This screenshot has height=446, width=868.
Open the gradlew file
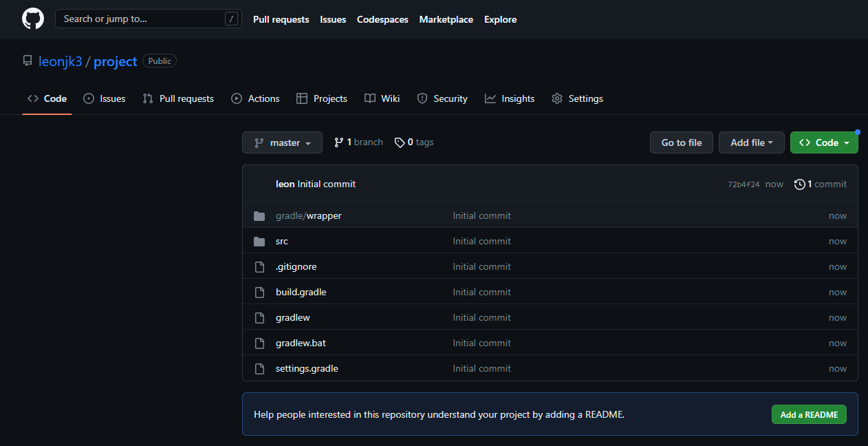click(x=293, y=318)
